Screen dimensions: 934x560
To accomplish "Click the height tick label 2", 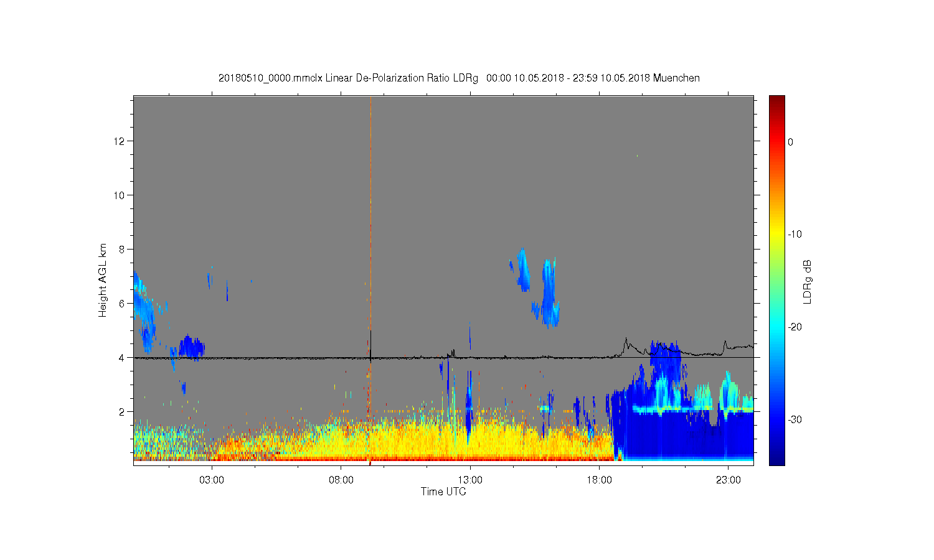I will pyautogui.click(x=123, y=412).
